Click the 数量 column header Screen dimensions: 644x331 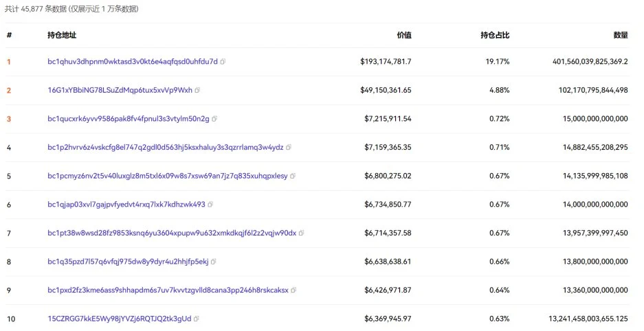coord(620,35)
